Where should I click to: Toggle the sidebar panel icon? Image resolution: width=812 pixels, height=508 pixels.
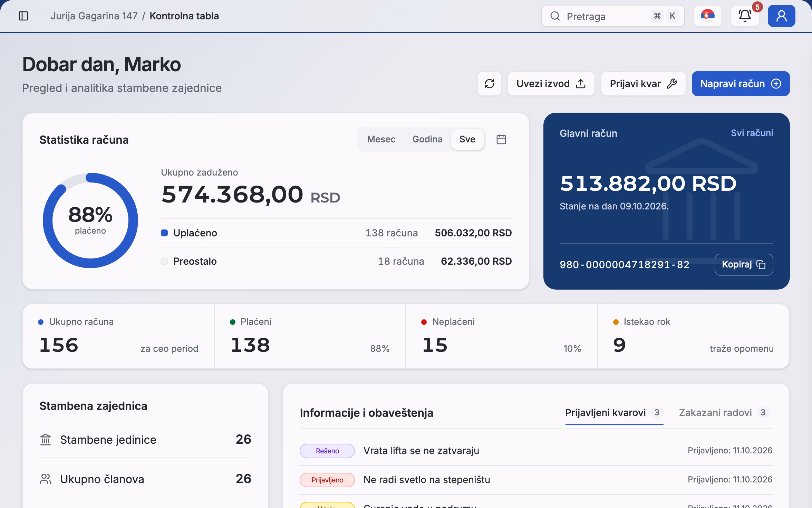pyautogui.click(x=23, y=16)
